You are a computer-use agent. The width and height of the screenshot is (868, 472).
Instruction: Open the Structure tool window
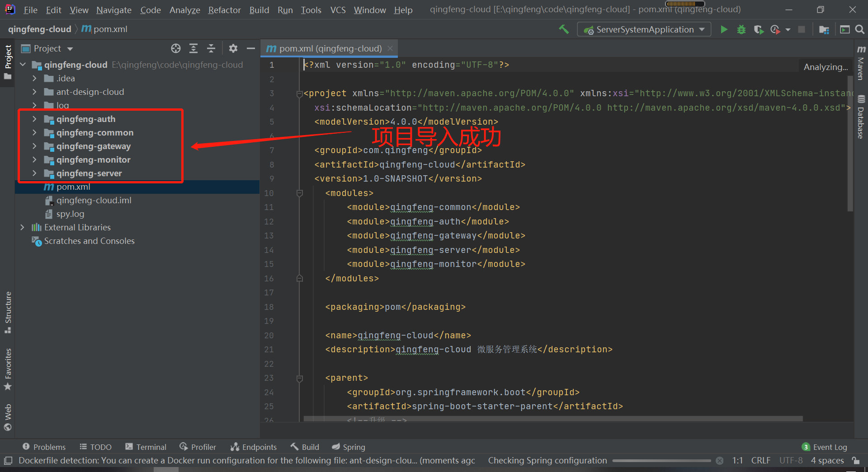8,312
